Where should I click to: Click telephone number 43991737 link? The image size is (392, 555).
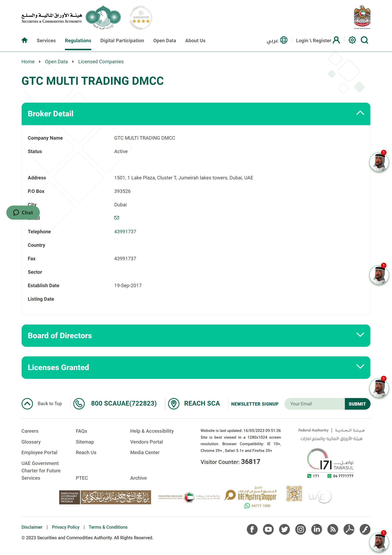point(125,231)
